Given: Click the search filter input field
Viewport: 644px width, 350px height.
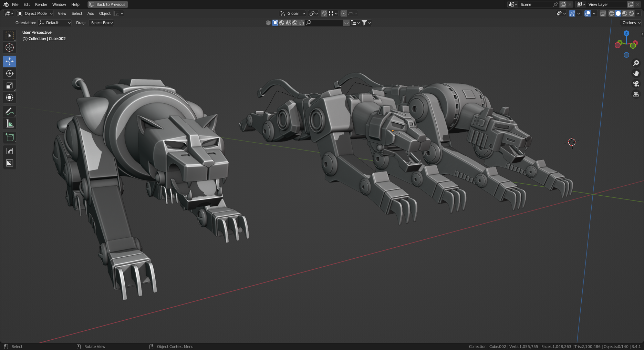Looking at the screenshot, I should click(324, 23).
